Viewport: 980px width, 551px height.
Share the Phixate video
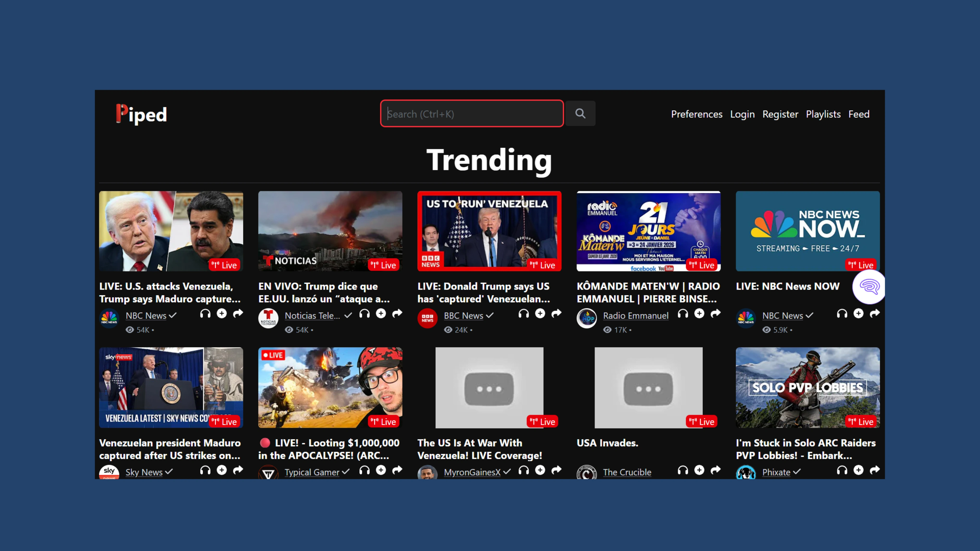[875, 470]
